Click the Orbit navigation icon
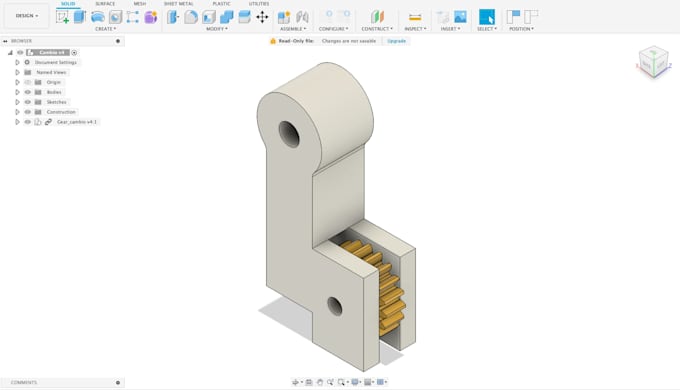Image resolution: width=680 pixels, height=390 pixels. coord(296,382)
